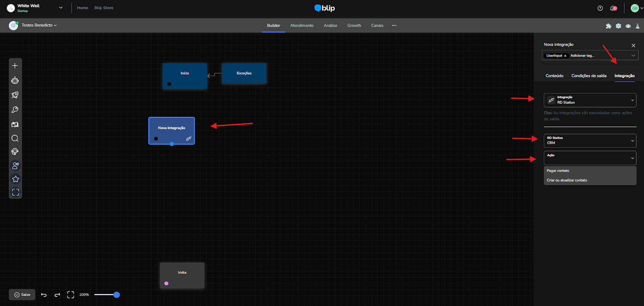
Task: Click the Salvo button
Action: click(22, 295)
